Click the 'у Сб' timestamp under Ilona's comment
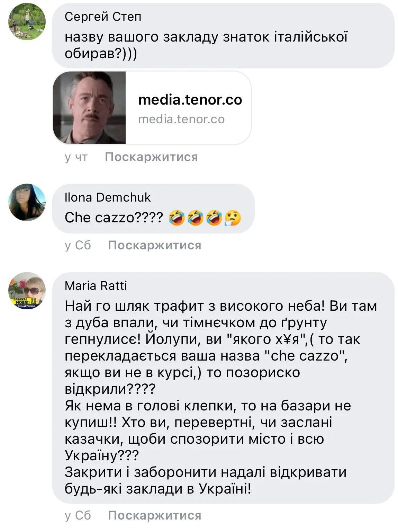Viewport: 398px width, 532px height. (78, 245)
